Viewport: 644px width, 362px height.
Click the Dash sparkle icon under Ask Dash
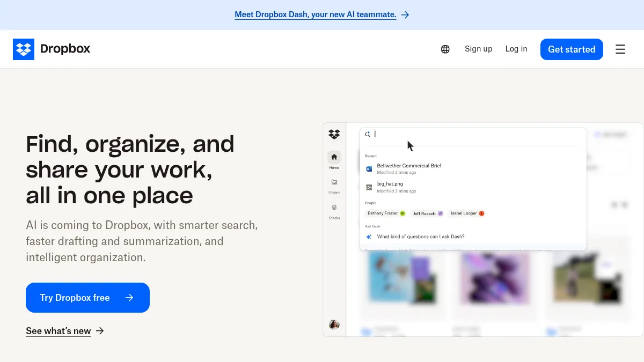[x=369, y=237]
